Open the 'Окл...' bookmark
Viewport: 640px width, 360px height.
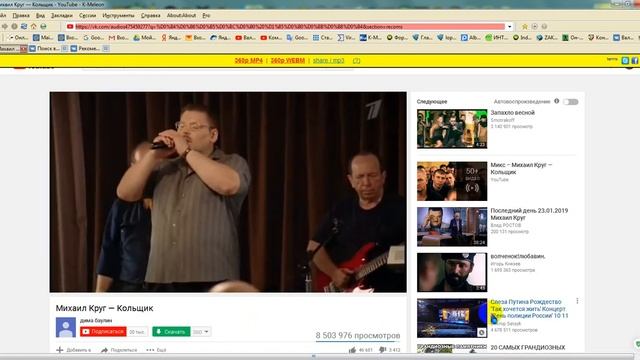[18, 38]
